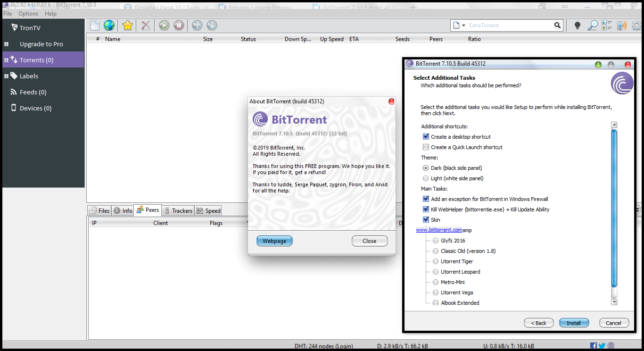Click the Add Torrent from URL globe icon

pyautogui.click(x=109, y=25)
